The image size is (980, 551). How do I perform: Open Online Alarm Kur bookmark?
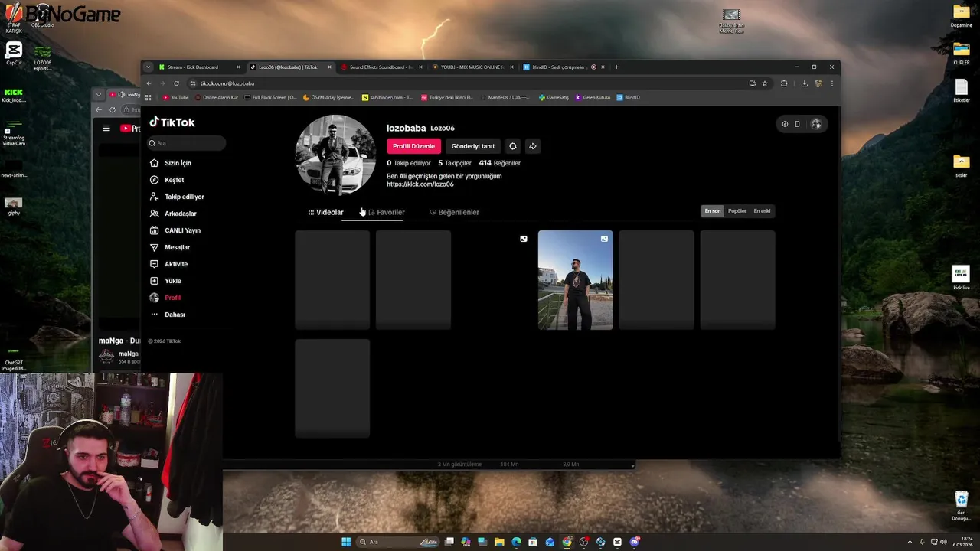point(217,98)
